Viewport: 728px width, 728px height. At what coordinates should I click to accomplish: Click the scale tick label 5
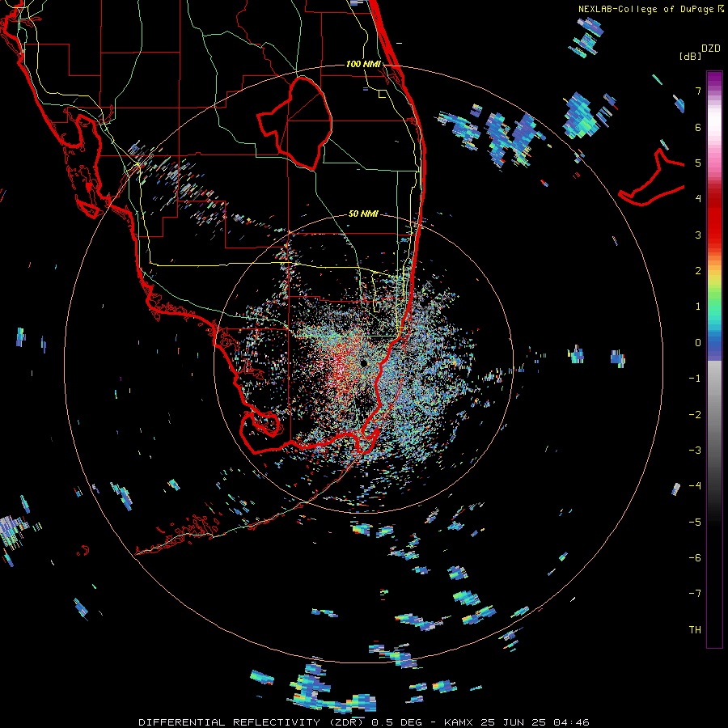tap(698, 163)
